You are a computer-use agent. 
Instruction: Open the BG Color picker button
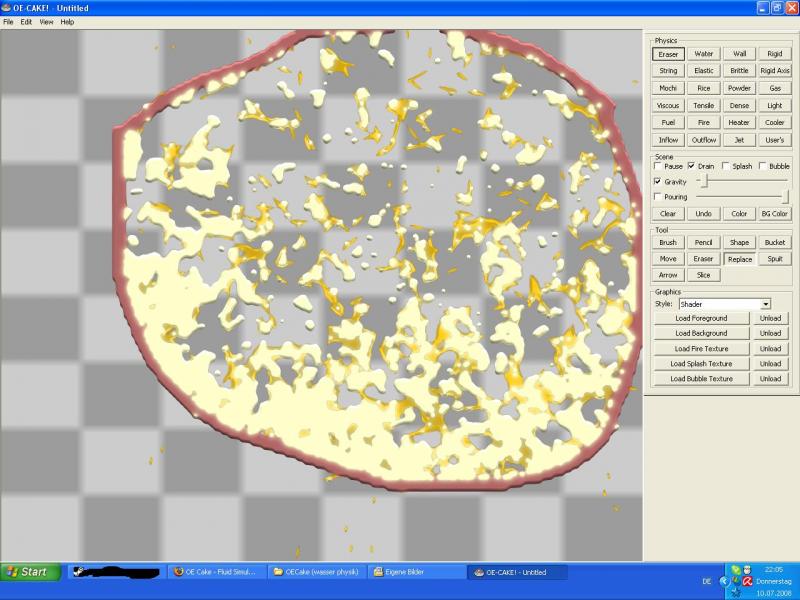coord(774,213)
